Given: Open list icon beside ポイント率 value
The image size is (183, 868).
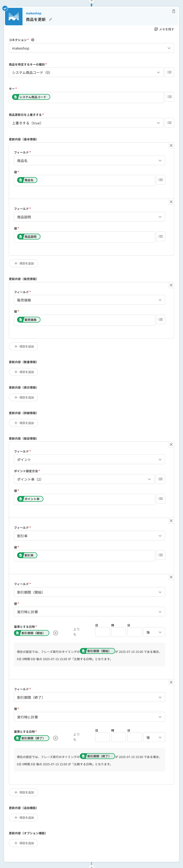Looking at the screenshot, I should [160, 499].
